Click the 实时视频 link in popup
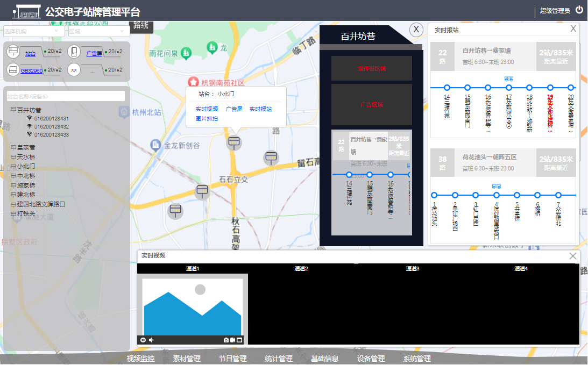This screenshot has width=588, height=365. tap(207, 109)
